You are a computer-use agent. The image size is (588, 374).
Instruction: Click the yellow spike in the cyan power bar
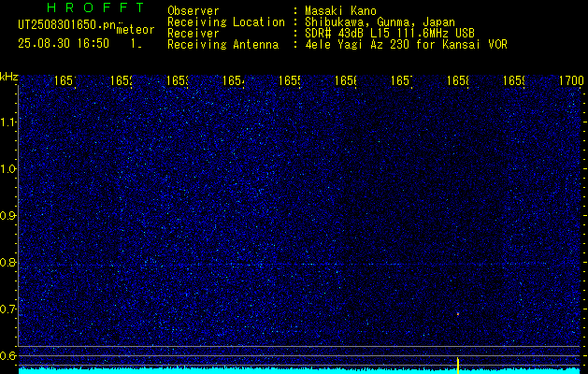(x=458, y=366)
